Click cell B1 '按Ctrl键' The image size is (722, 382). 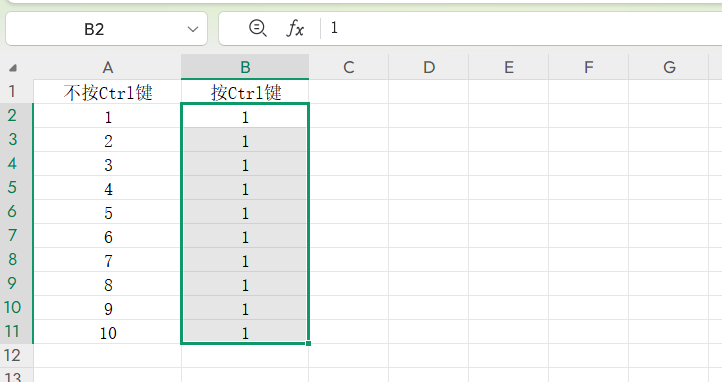click(x=245, y=92)
